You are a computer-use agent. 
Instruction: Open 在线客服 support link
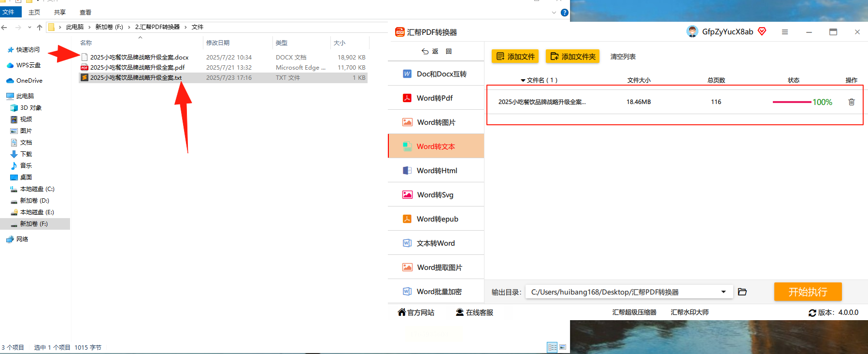[x=474, y=312]
